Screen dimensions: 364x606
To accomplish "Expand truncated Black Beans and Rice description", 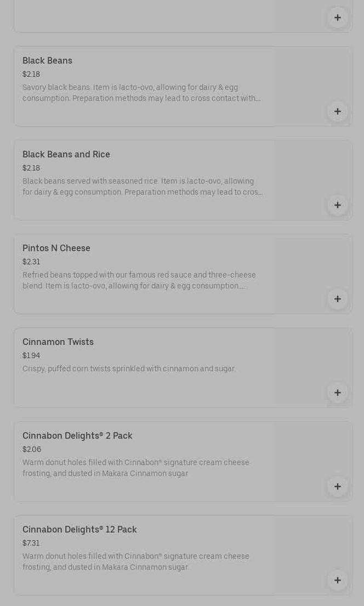I will (x=143, y=187).
